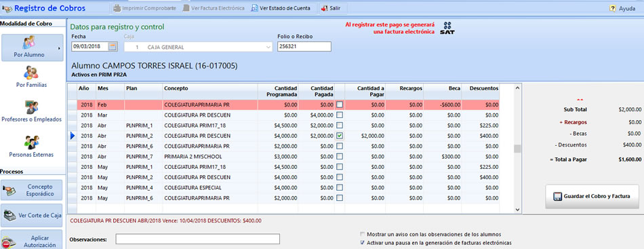The width and height of the screenshot is (644, 249).
Task: Click the Observaciones text field
Action: point(197,239)
